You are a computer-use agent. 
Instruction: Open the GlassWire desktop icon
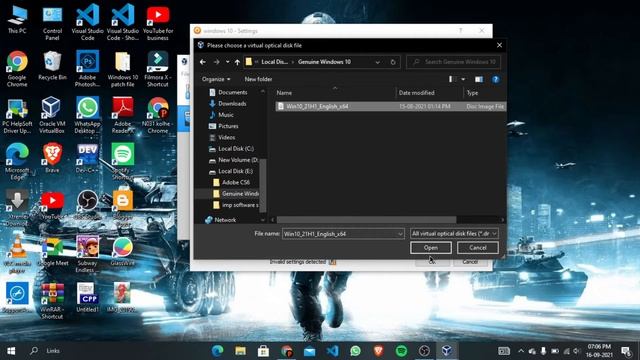pyautogui.click(x=122, y=251)
